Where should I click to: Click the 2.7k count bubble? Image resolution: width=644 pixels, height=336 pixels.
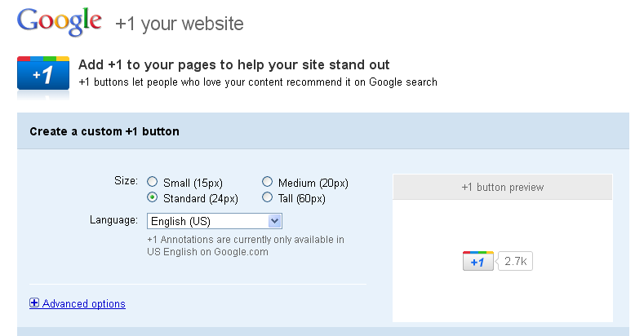coord(514,261)
